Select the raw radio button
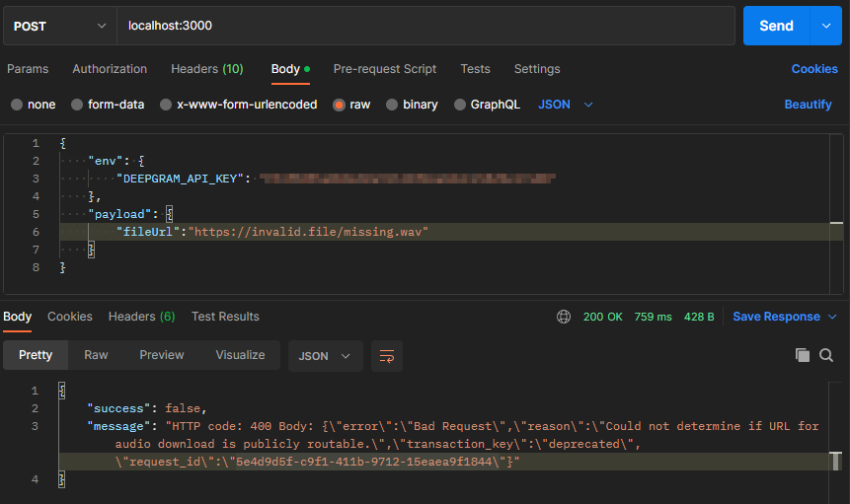The width and height of the screenshot is (850, 504). pyautogui.click(x=339, y=105)
